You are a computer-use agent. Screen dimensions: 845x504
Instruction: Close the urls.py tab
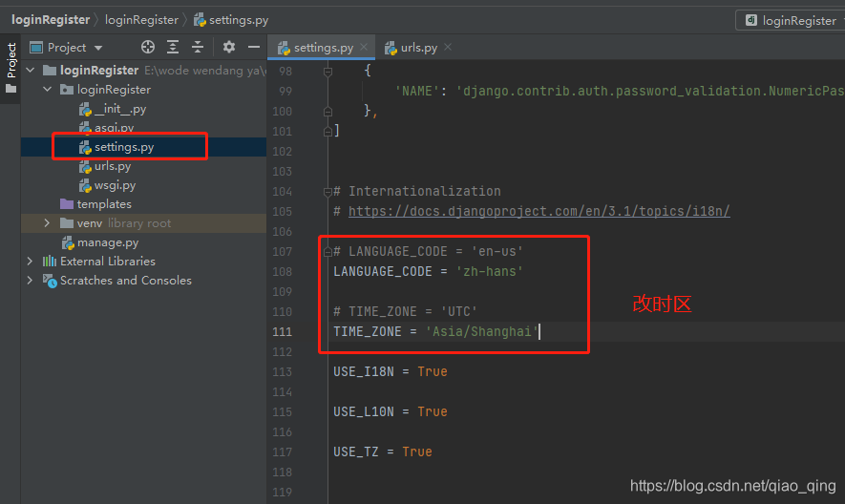click(x=448, y=48)
